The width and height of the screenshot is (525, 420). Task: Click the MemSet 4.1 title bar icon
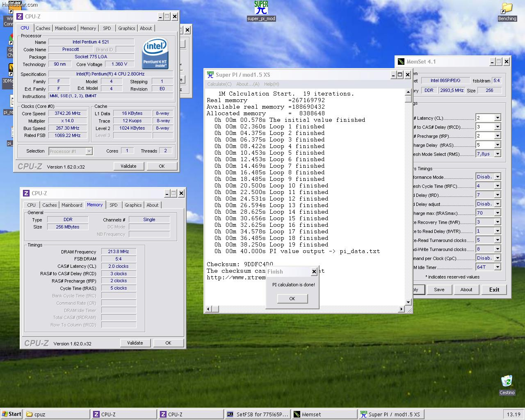click(401, 62)
